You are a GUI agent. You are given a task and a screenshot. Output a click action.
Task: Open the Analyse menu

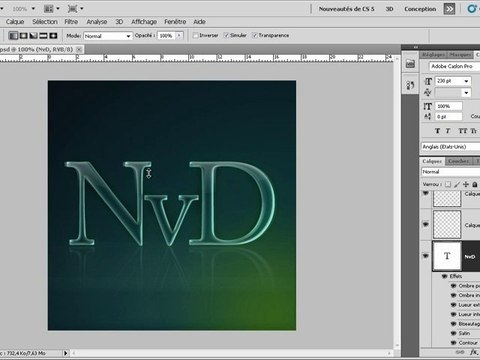click(x=97, y=22)
